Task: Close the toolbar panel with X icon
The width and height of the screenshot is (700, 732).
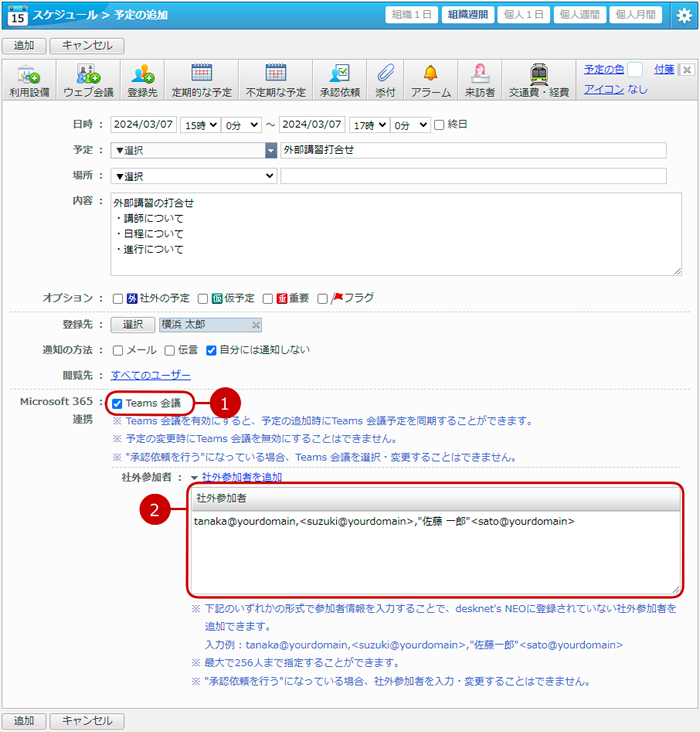Action: pyautogui.click(x=686, y=70)
